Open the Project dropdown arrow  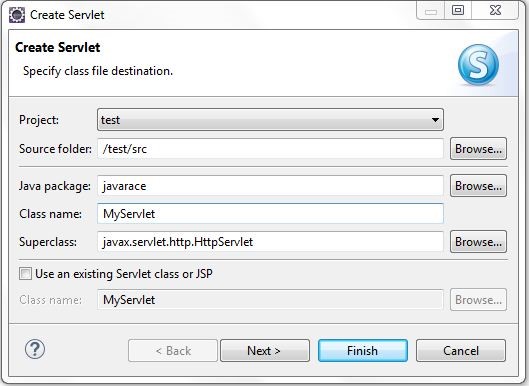[435, 120]
